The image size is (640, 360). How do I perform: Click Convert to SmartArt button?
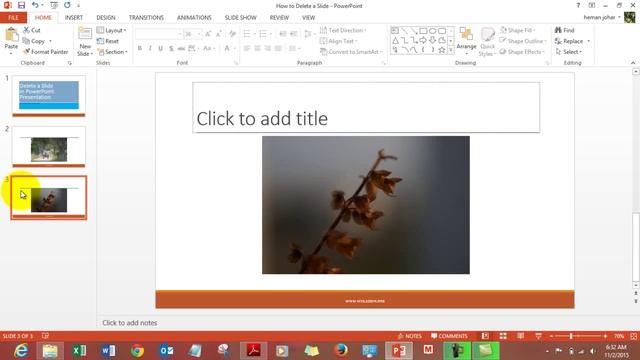pyautogui.click(x=351, y=52)
